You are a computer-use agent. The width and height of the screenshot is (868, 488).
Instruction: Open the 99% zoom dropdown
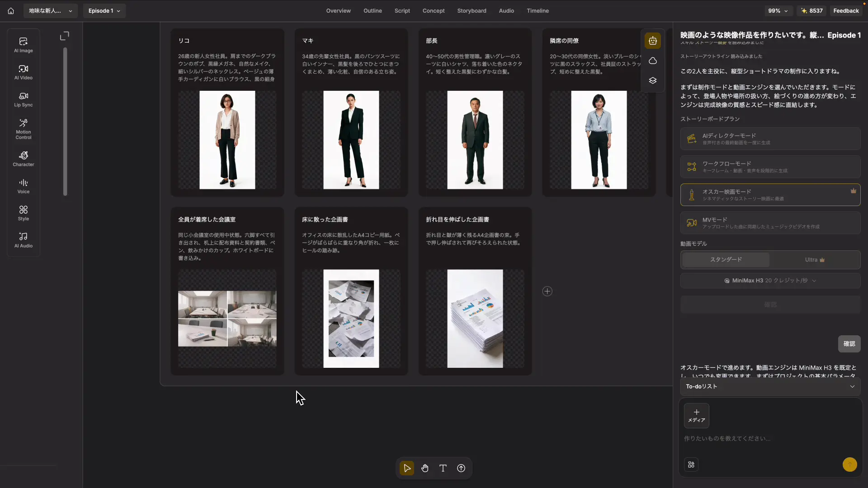[778, 11]
